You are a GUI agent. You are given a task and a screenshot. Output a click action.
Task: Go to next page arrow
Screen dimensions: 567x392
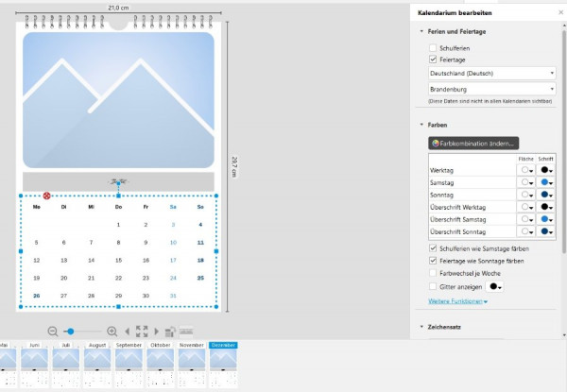point(157,332)
